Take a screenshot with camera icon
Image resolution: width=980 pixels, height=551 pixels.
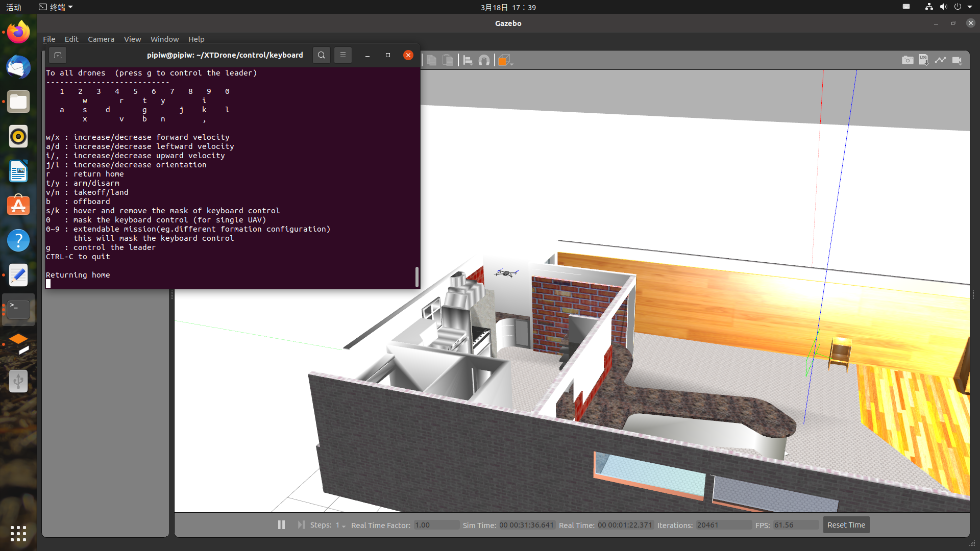click(x=907, y=60)
